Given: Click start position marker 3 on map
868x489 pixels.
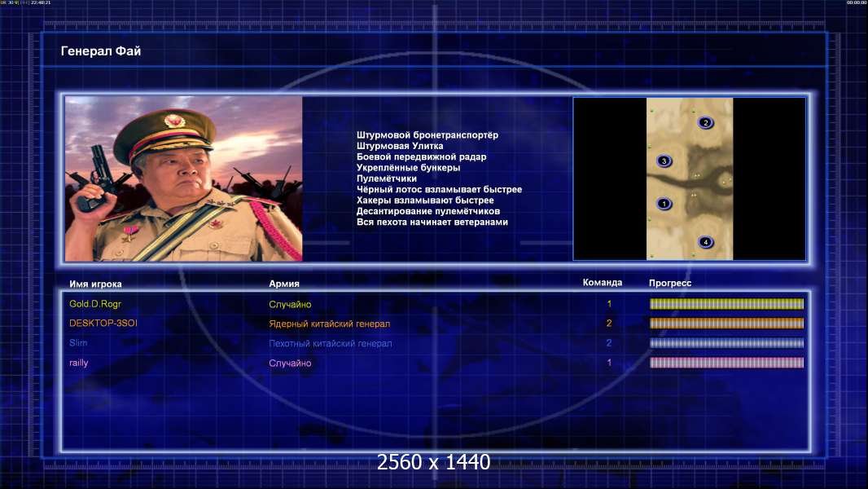Looking at the screenshot, I should 664,161.
